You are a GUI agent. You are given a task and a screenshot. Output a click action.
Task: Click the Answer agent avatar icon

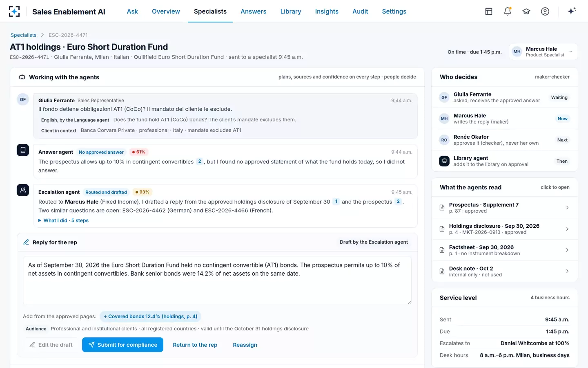[x=23, y=150]
